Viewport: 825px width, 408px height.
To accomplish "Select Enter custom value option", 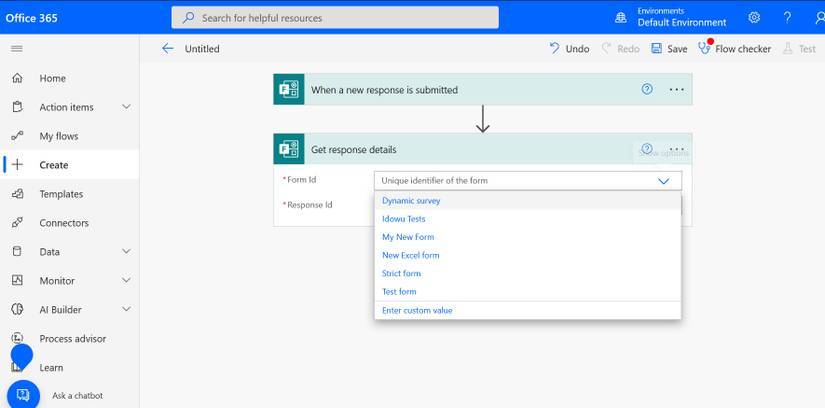I will coord(417,310).
